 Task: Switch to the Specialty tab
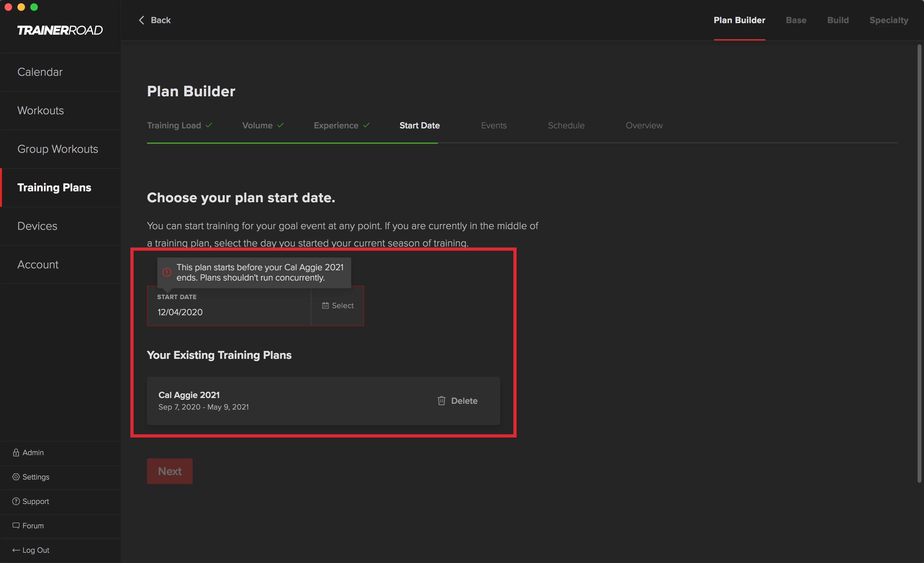click(x=888, y=20)
